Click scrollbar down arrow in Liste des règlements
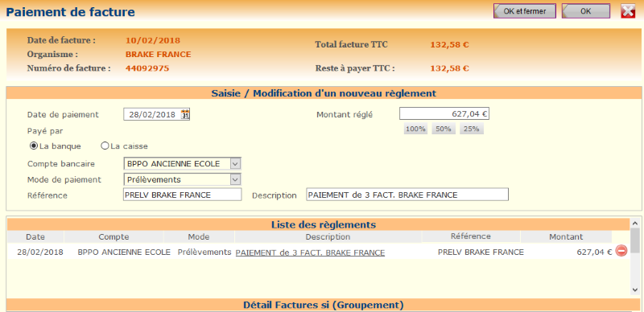This screenshot has height=312, width=644. [635, 289]
